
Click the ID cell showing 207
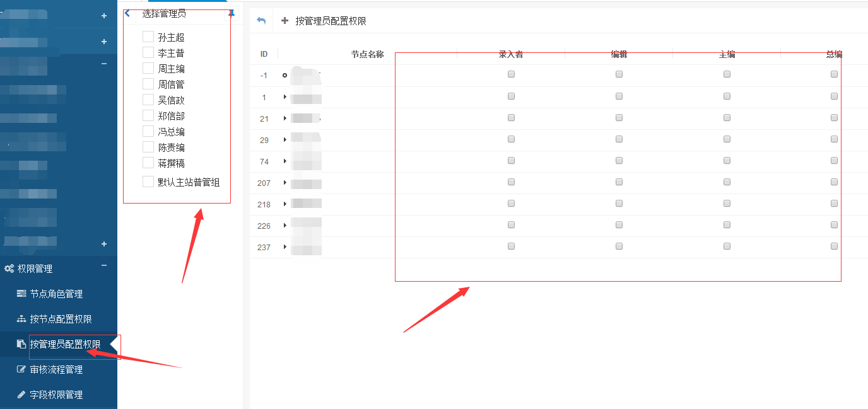[264, 183]
